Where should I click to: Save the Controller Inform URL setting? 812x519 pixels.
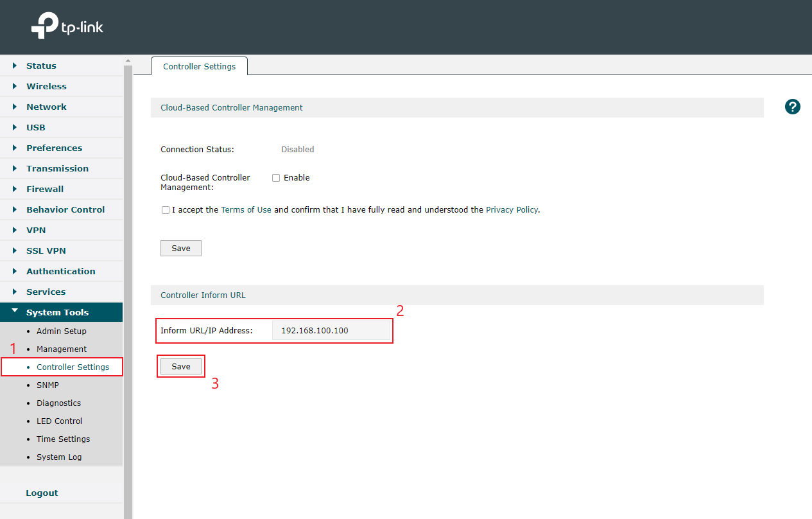click(x=181, y=367)
